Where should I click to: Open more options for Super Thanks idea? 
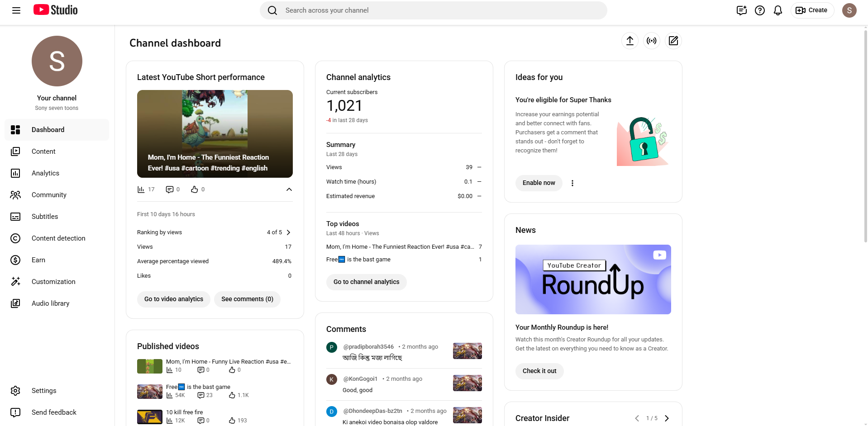pos(572,183)
